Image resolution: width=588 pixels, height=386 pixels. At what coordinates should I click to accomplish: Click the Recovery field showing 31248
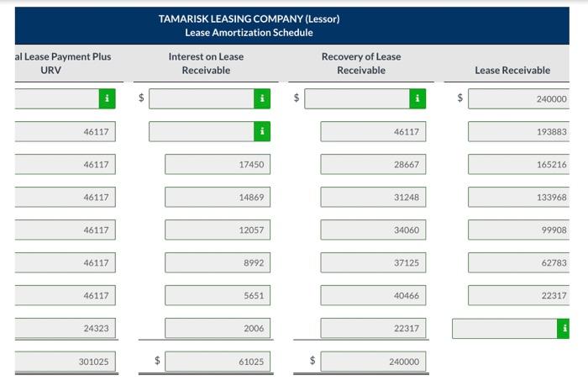(x=373, y=197)
